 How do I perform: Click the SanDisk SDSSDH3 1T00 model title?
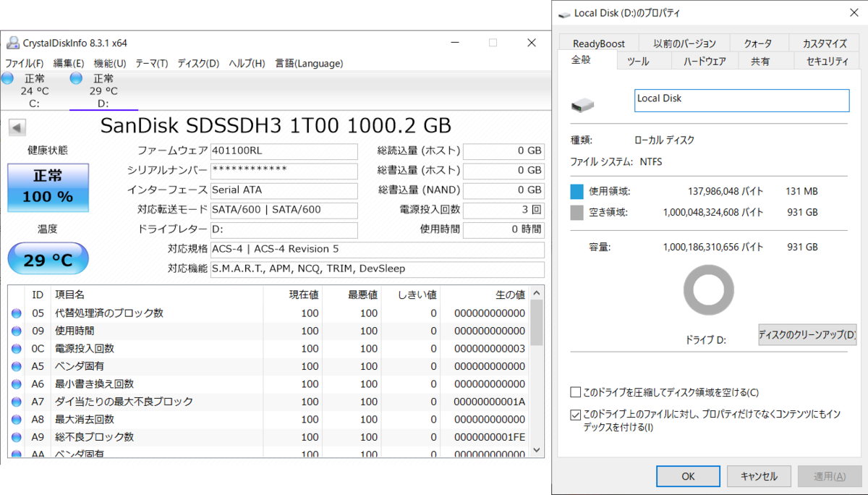[276, 126]
